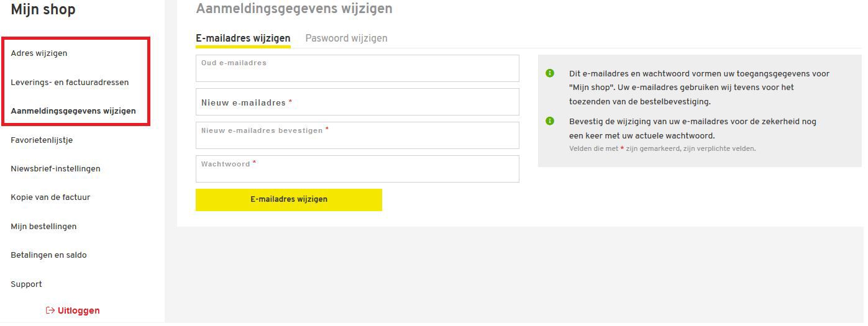Open Niewsbrief-instellingen settings
Viewport: 868px width, 326px height.
[55, 169]
